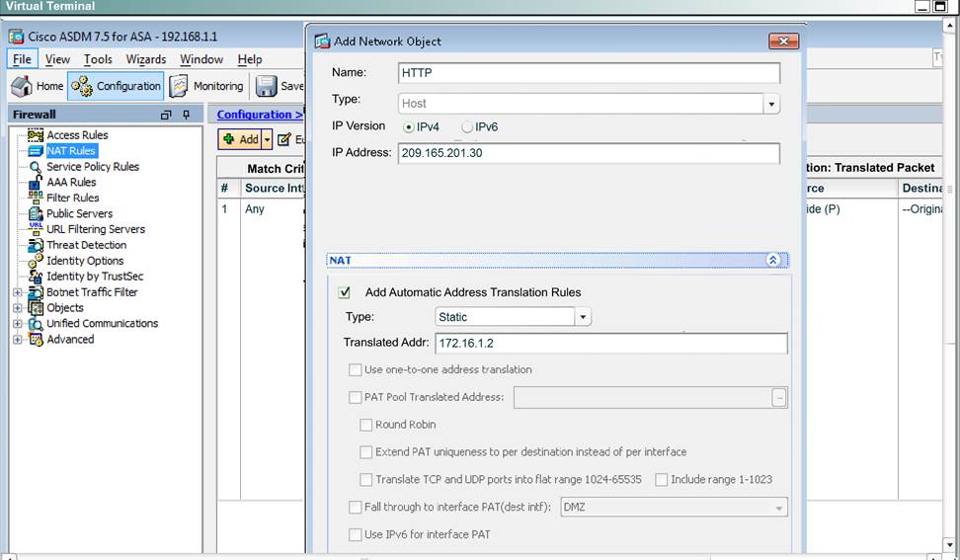
Task: Uncheck Add Automatic Address Translation Rules
Action: (x=345, y=292)
